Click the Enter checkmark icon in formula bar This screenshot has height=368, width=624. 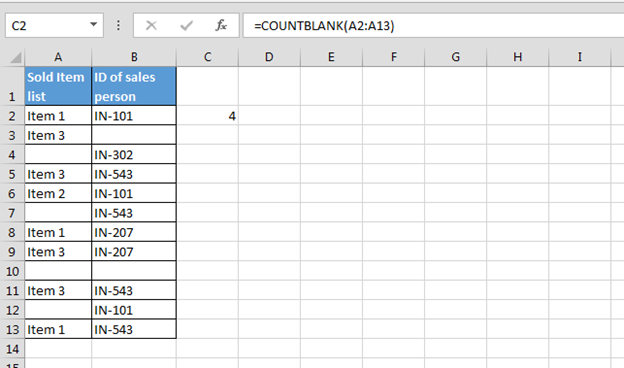[x=186, y=26]
